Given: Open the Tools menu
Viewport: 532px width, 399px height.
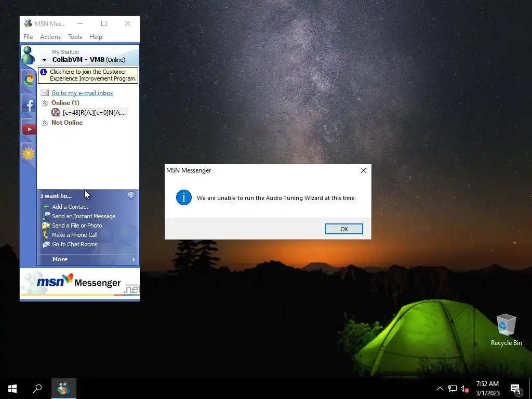Looking at the screenshot, I should pyautogui.click(x=75, y=37).
